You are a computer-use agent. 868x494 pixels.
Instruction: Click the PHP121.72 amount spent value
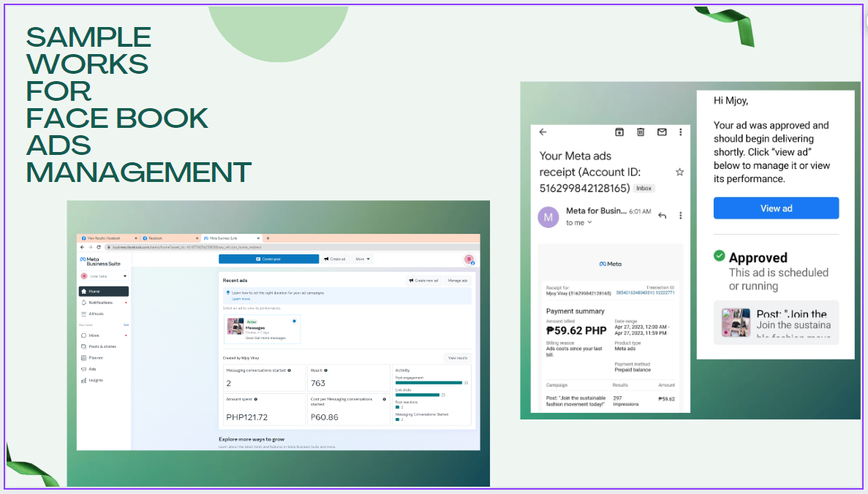click(x=247, y=417)
